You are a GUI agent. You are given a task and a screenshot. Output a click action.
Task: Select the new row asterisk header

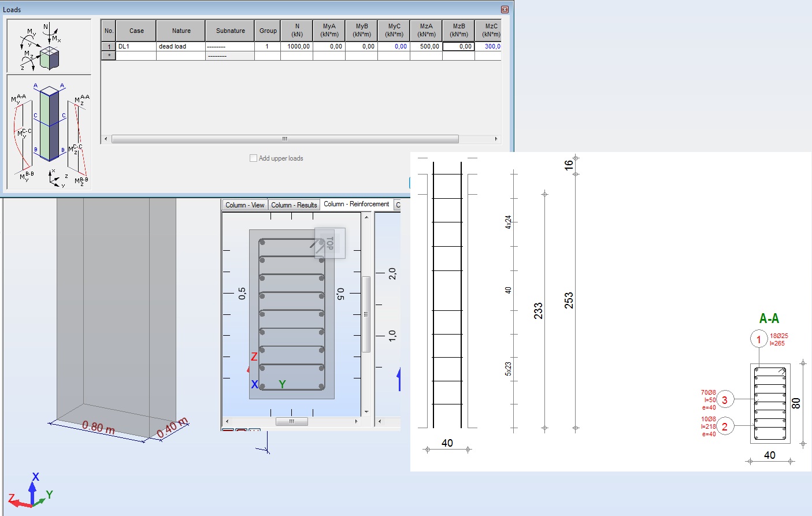click(109, 55)
